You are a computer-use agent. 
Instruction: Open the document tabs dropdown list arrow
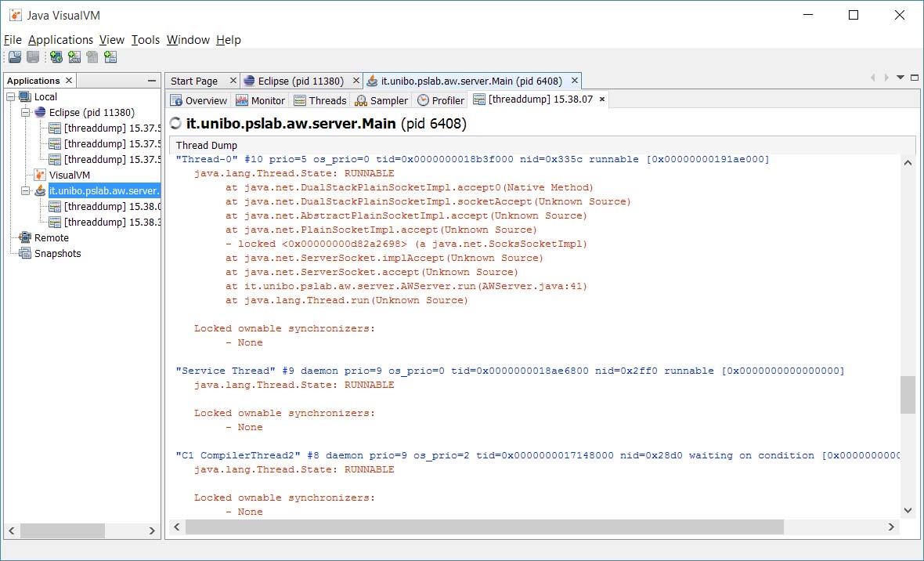(901, 78)
